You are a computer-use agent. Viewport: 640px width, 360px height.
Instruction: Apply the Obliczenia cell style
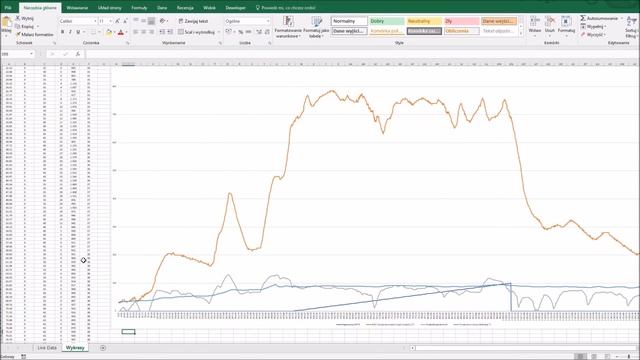[x=462, y=31]
